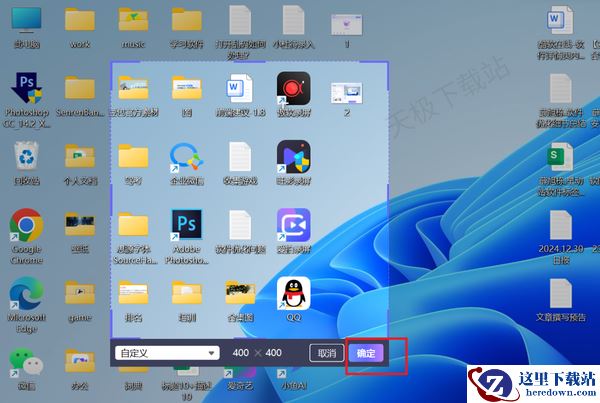
Task: Select the SourceHa... fonts folder
Action: click(x=133, y=225)
